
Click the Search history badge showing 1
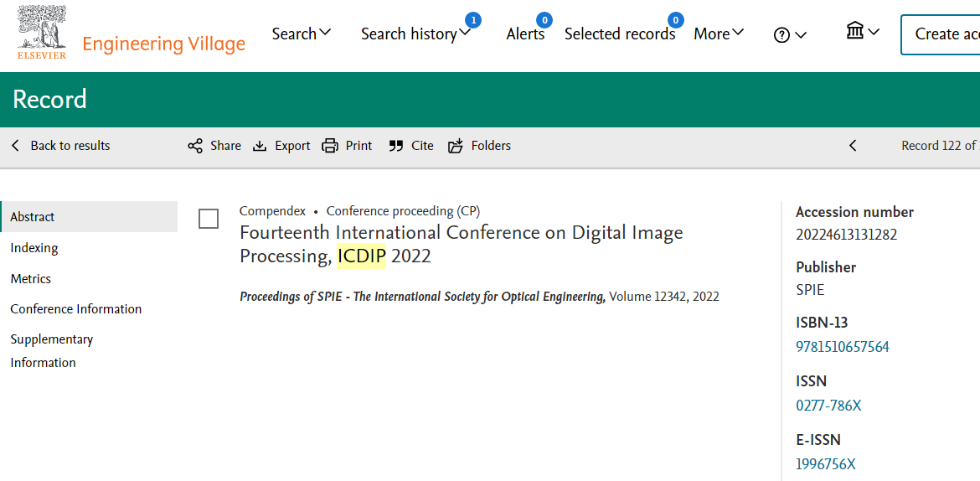(x=473, y=21)
